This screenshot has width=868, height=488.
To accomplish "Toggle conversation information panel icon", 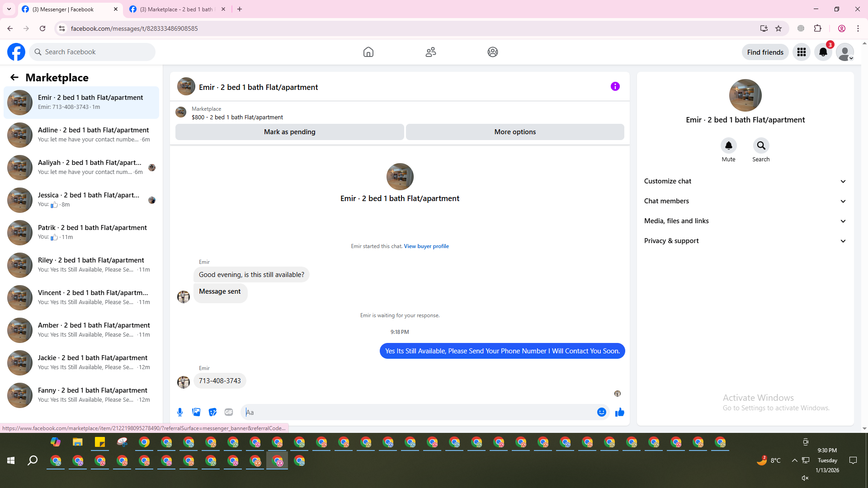I will tap(615, 86).
